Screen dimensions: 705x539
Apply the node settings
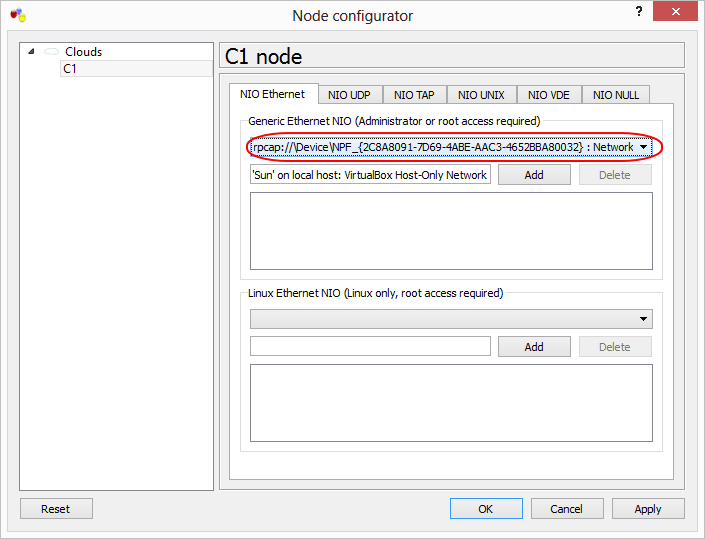[x=648, y=508]
